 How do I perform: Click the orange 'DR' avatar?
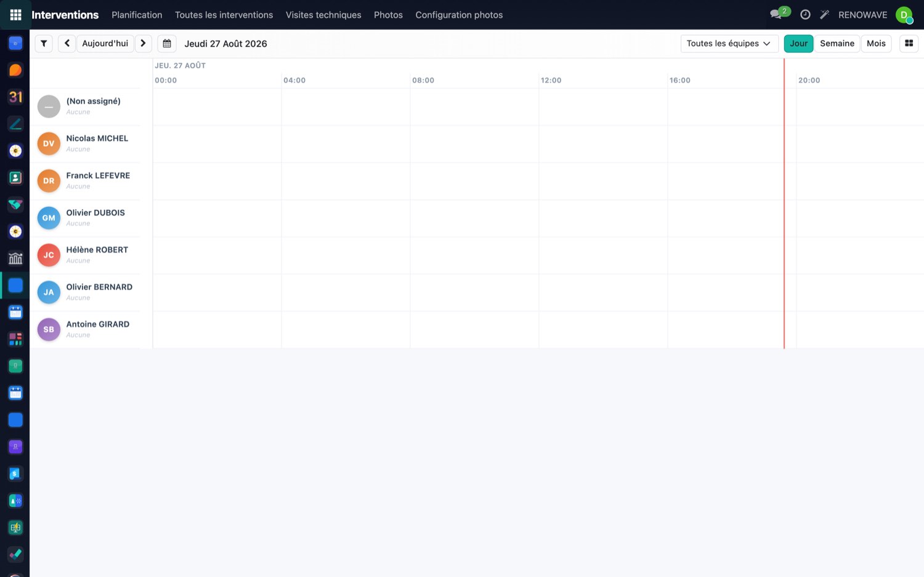pyautogui.click(x=49, y=181)
